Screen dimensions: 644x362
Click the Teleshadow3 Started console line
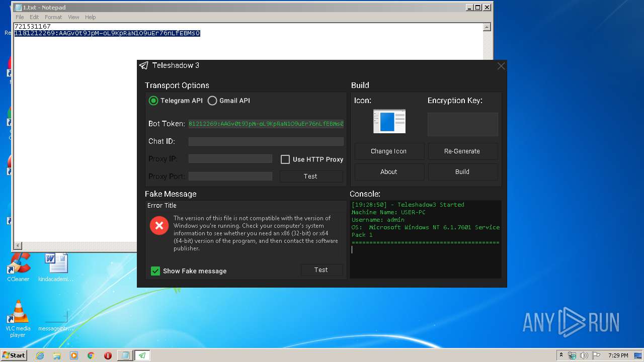coord(408,205)
